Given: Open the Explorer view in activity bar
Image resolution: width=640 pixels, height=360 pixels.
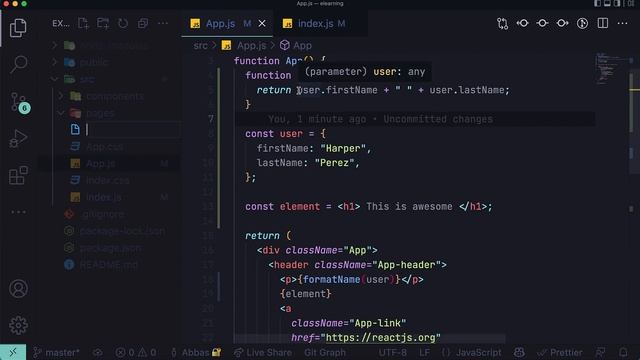Looking at the screenshot, I should (x=18, y=28).
